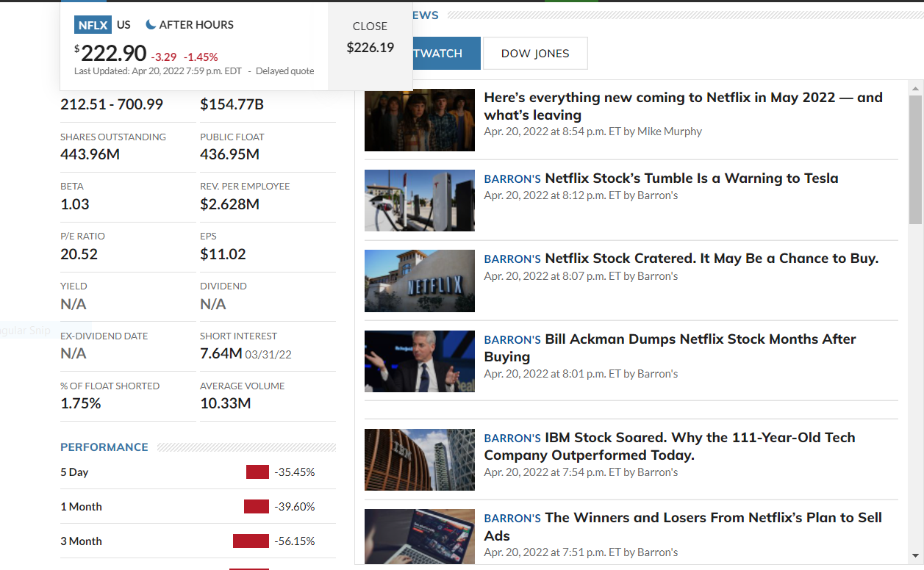The image size is (924, 570).
Task: Click the red 1 Month performance bar
Action: 257,507
